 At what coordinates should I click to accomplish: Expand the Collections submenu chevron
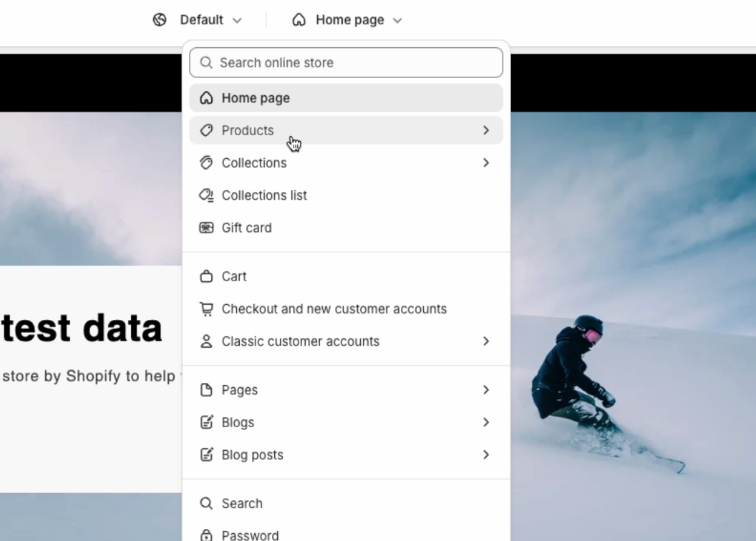click(x=486, y=163)
